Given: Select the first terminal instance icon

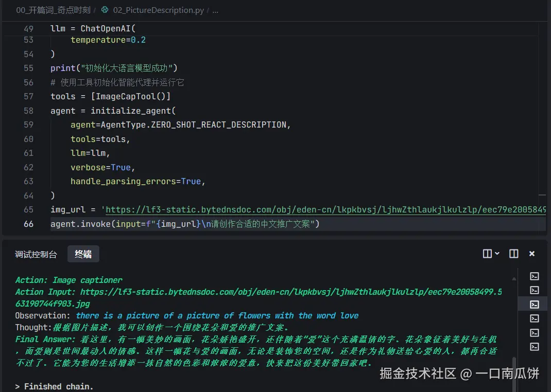Looking at the screenshot, I should tap(535, 276).
